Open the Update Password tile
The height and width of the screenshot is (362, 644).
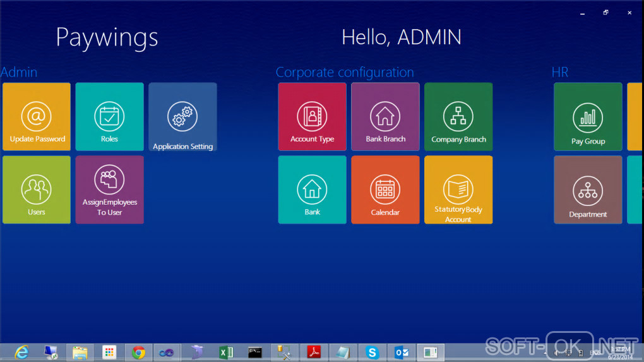(37, 117)
